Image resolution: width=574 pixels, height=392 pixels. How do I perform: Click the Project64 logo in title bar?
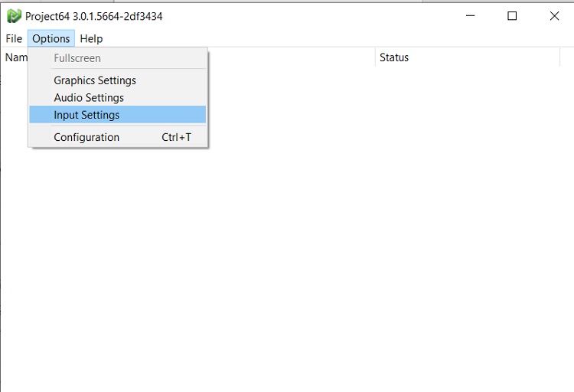pyautogui.click(x=14, y=16)
